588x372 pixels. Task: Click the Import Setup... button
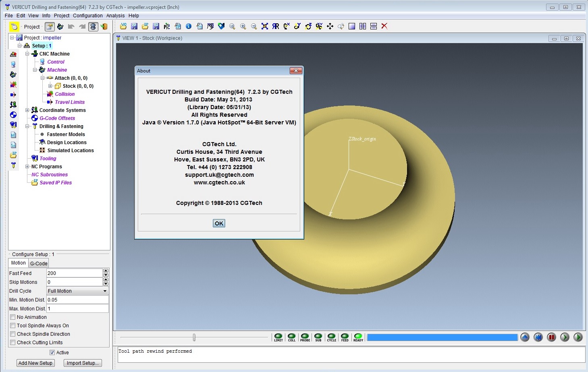click(x=83, y=363)
